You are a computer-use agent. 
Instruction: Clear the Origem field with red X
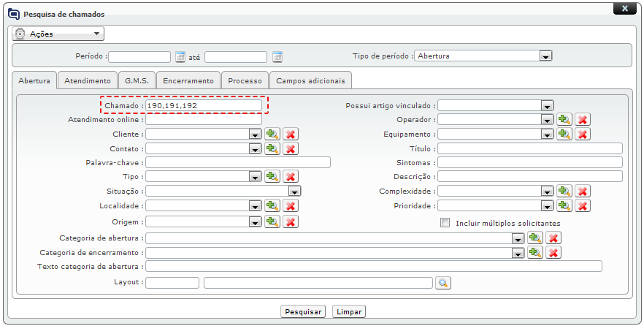pos(291,221)
